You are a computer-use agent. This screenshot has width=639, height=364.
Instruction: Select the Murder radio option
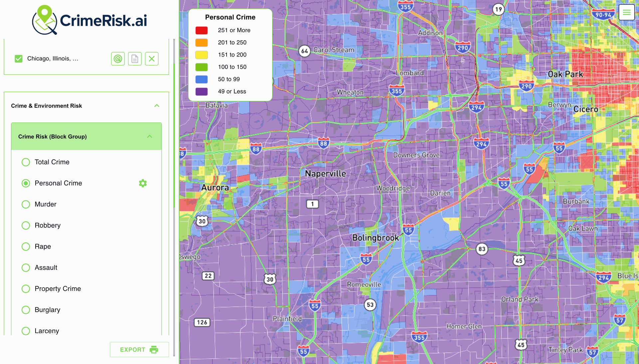[x=26, y=204]
